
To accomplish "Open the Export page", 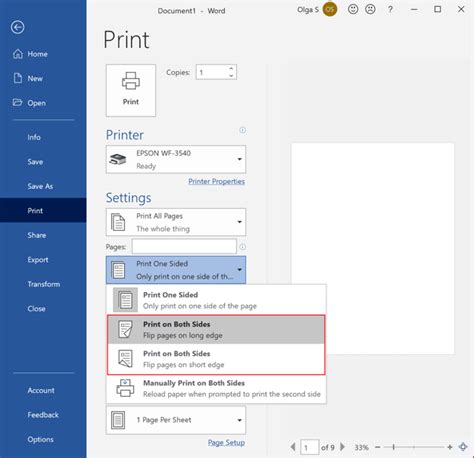I will coord(38,260).
